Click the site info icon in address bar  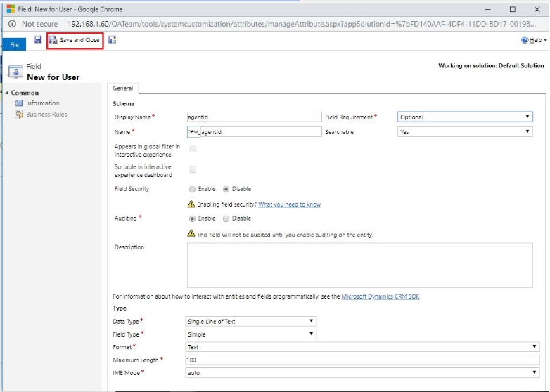click(12, 24)
